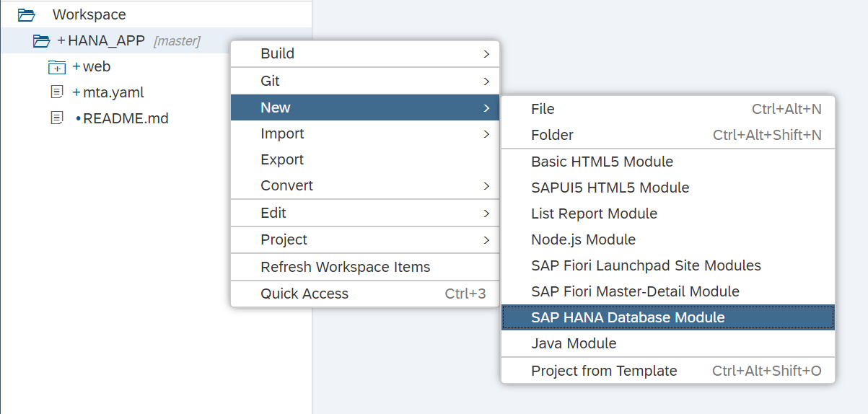The height and width of the screenshot is (414, 868).
Task: Select SAP HANA Database Module
Action: point(668,317)
